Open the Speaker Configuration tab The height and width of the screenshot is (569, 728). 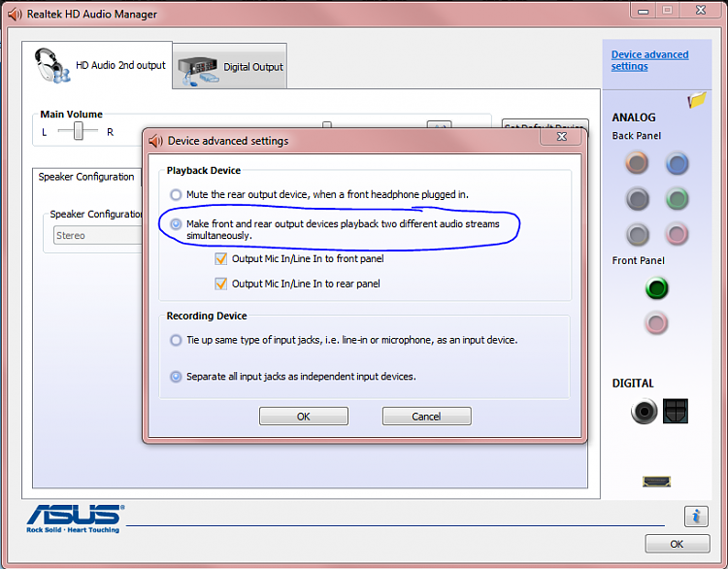[86, 177]
